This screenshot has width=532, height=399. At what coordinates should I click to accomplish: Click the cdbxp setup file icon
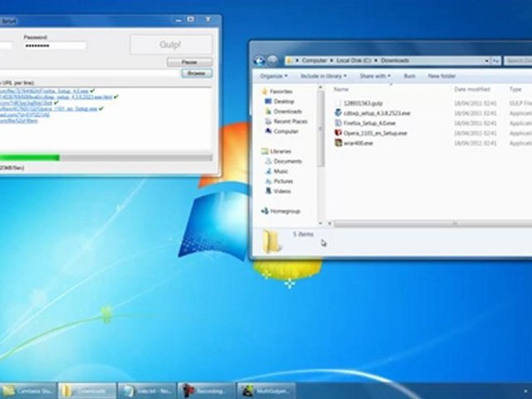click(x=338, y=112)
